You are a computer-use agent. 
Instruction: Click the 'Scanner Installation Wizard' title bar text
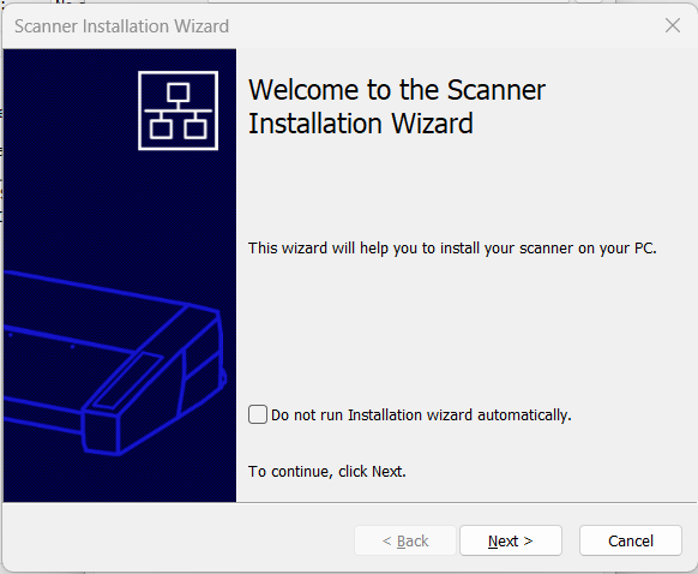coord(121,26)
